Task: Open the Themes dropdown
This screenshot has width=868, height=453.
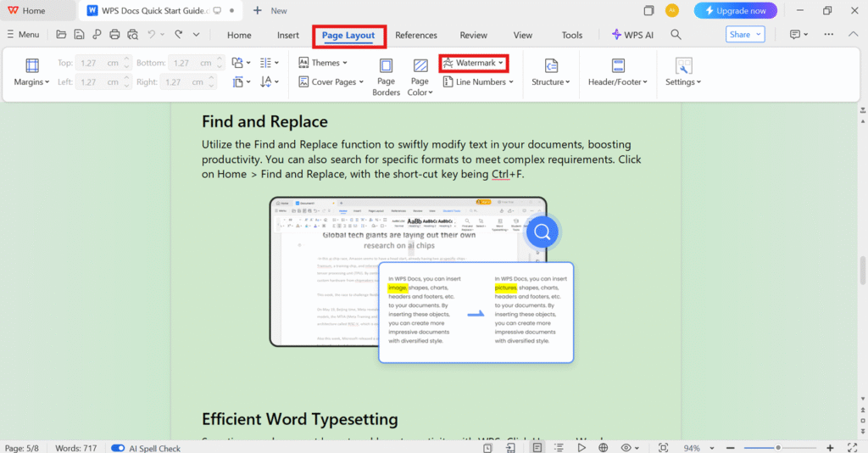Action: click(x=323, y=63)
